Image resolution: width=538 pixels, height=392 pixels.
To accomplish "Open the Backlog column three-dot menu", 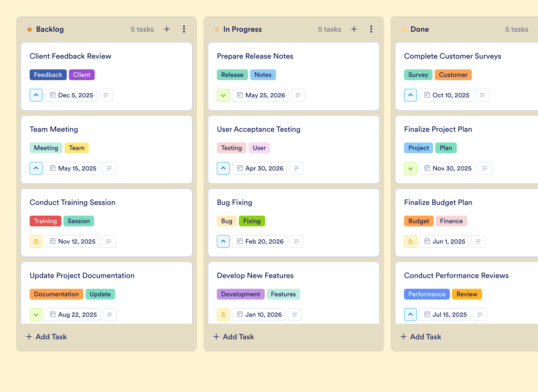I will (x=184, y=29).
